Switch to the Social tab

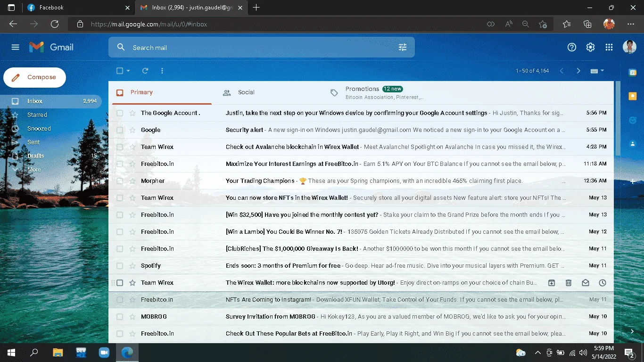tap(269, 92)
